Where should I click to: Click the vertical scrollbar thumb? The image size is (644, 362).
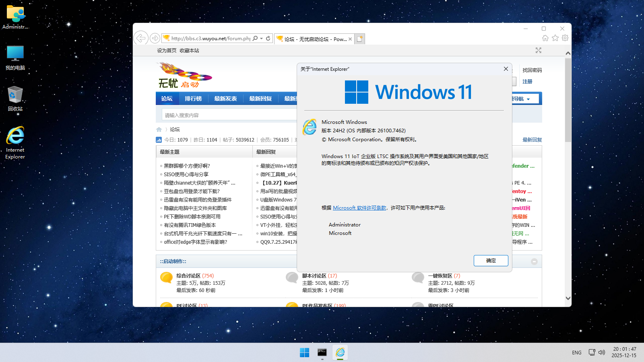(568, 100)
